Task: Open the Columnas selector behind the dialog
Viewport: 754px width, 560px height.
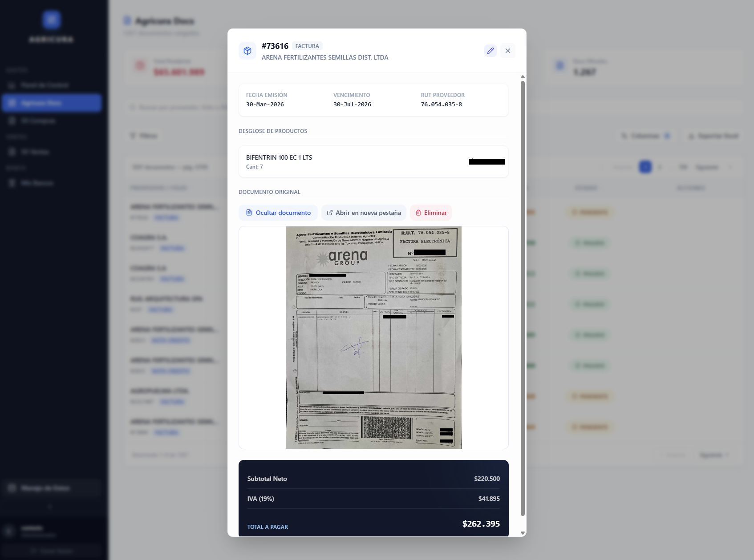Action: (645, 136)
